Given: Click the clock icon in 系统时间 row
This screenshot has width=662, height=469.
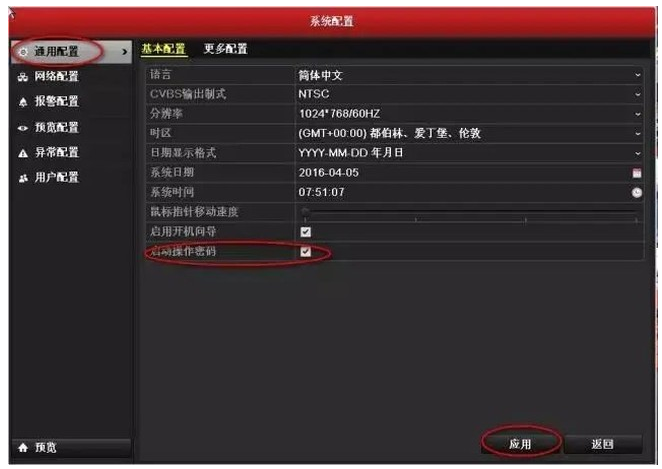Looking at the screenshot, I should [x=637, y=192].
